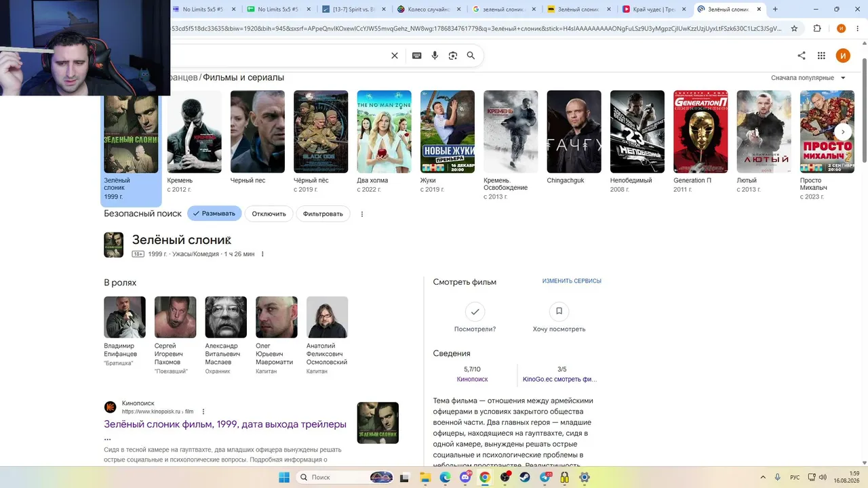The width and height of the screenshot is (868, 488).
Task: Open Анатолий Осмоловский cast photo
Action: pos(328,317)
